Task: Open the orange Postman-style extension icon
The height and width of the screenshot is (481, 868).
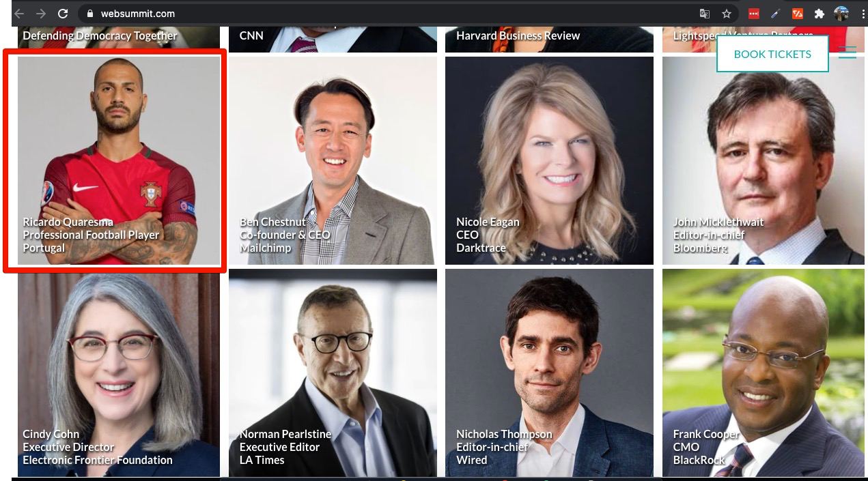Action: (797, 14)
